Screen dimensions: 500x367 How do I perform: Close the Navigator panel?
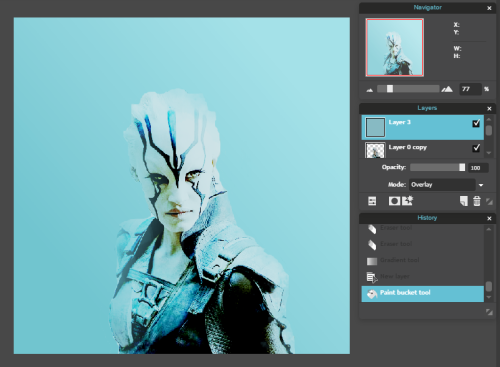(x=489, y=8)
